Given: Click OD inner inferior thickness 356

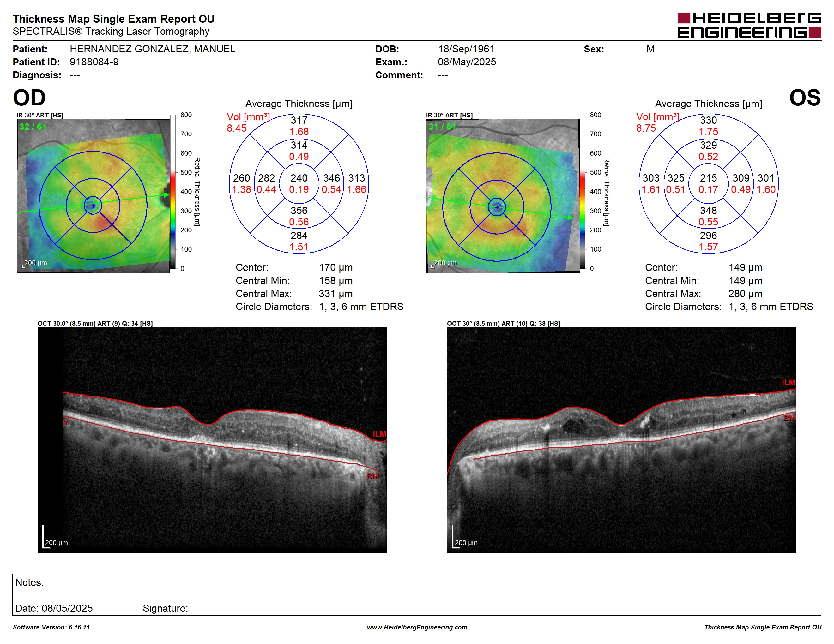Looking at the screenshot, I should (299, 211).
